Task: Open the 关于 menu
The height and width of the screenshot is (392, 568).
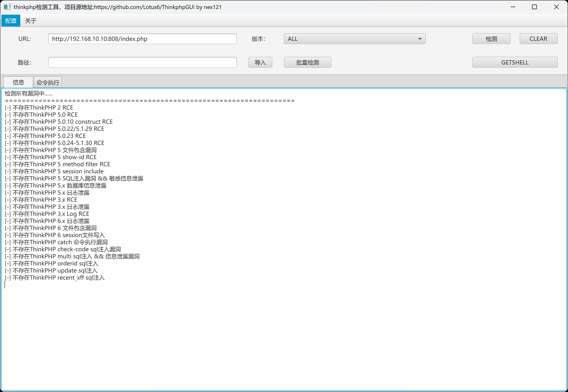Action: [x=31, y=21]
